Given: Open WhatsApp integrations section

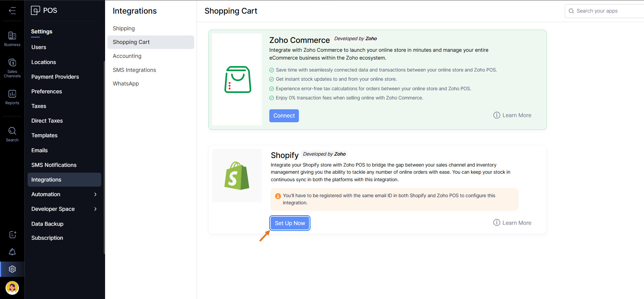Looking at the screenshot, I should click(126, 83).
